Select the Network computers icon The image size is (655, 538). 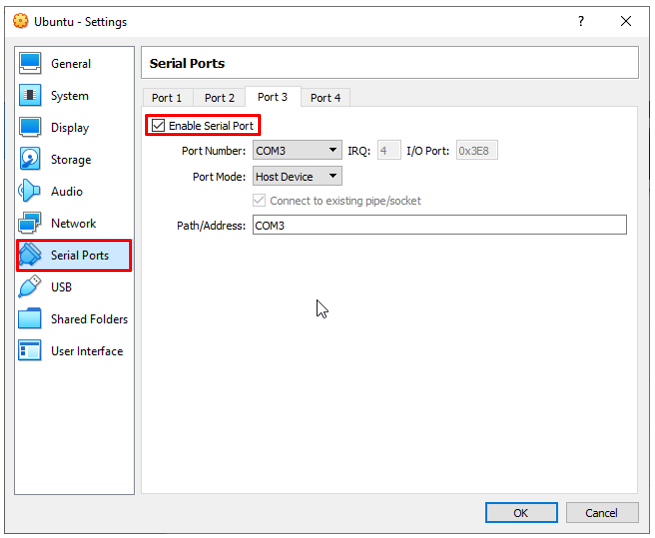(x=30, y=223)
